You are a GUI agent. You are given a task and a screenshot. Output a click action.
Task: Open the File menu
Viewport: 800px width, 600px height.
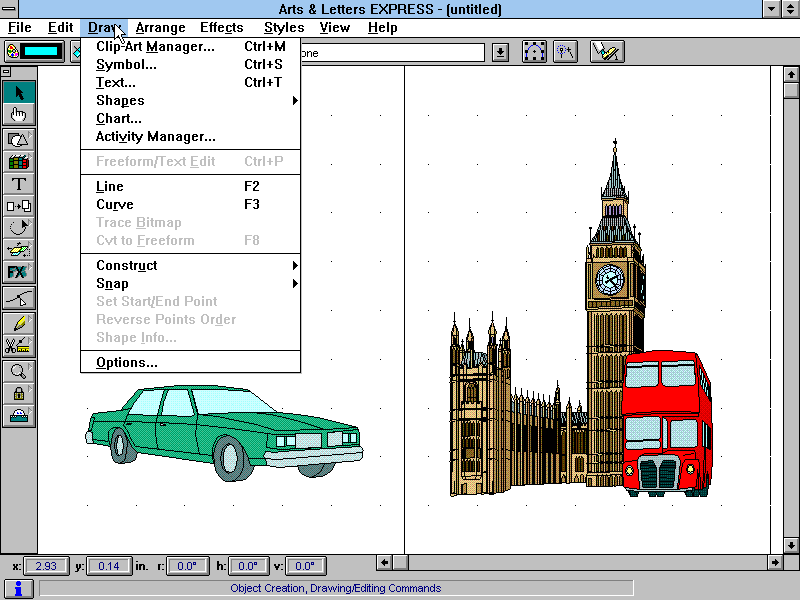(x=20, y=28)
